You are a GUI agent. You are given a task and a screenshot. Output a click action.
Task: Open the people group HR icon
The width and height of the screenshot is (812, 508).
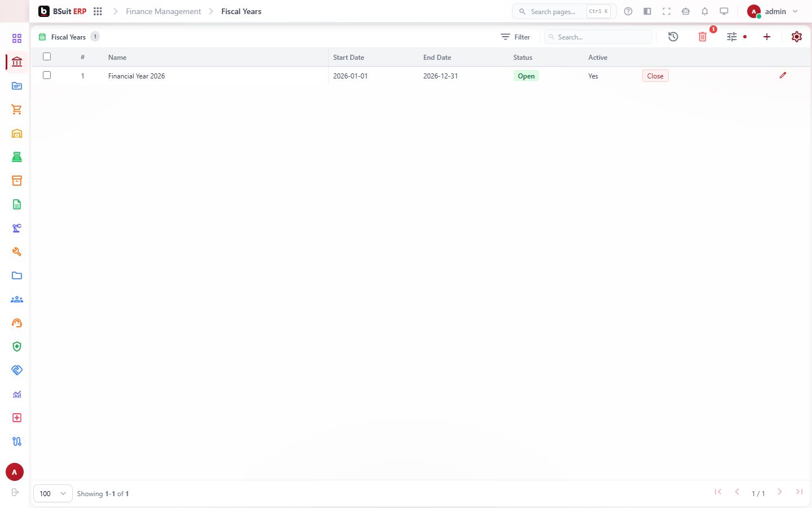pyautogui.click(x=17, y=299)
